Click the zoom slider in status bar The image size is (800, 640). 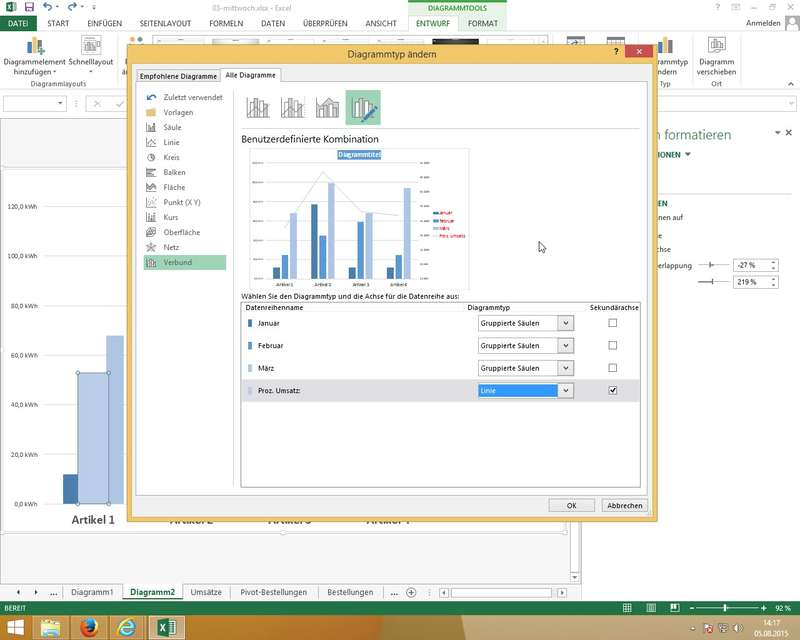click(x=724, y=608)
